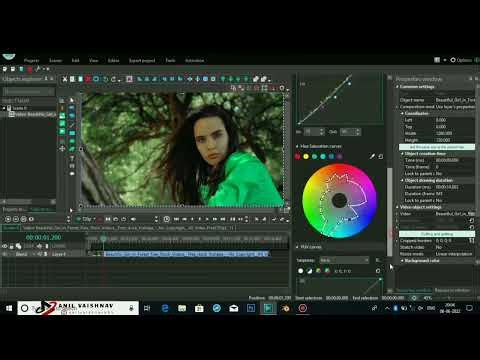Collapse the Hue Saturation curves section
This screenshot has height=360, width=480.
[297, 146]
